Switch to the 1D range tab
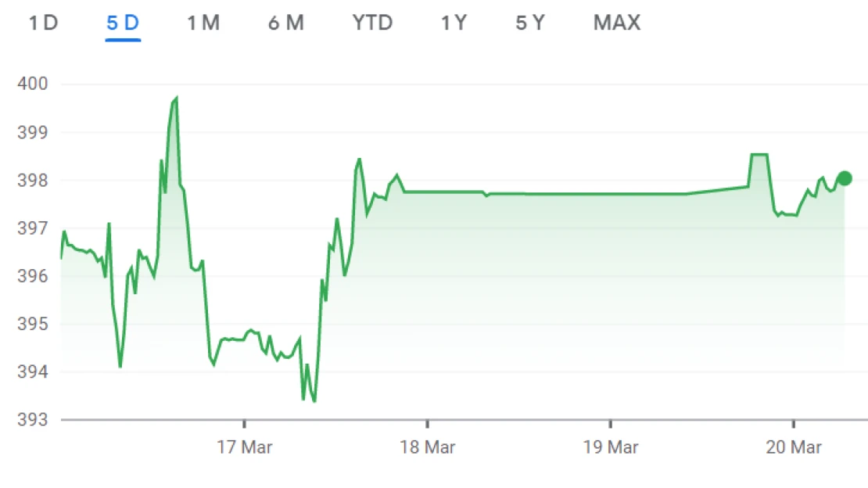868x488 pixels. click(43, 23)
